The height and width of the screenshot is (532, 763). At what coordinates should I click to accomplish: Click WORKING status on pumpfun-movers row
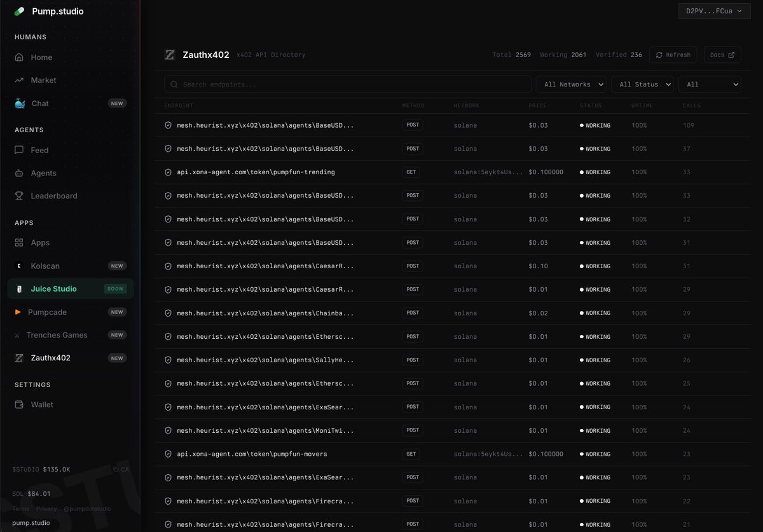[x=595, y=454]
